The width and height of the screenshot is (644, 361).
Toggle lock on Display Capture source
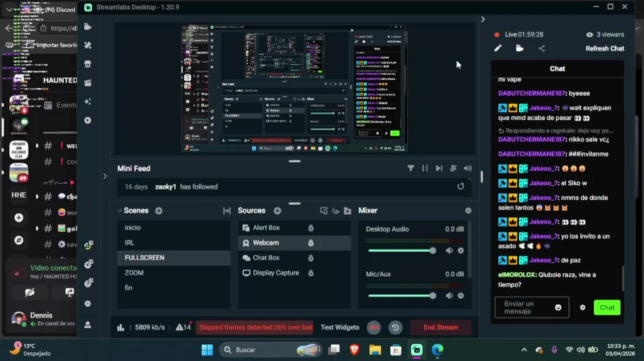[310, 273]
